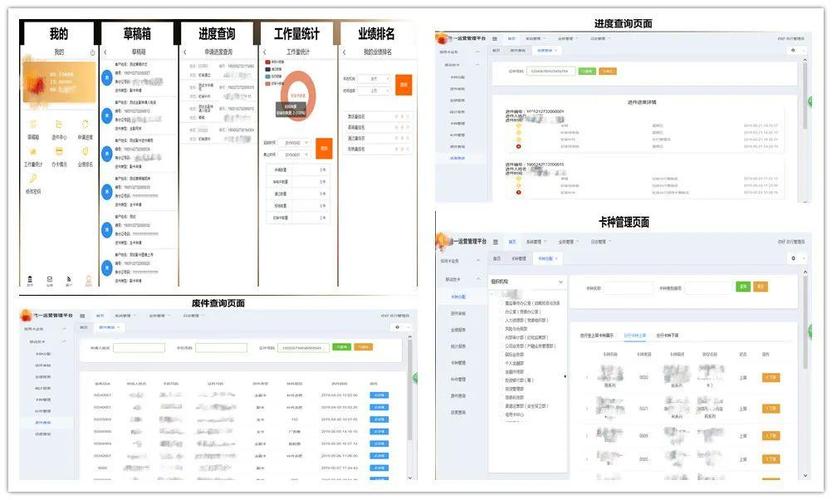The height and width of the screenshot is (500, 832).
Task: Go back from the 工作量统计 screen
Action: (x=264, y=52)
